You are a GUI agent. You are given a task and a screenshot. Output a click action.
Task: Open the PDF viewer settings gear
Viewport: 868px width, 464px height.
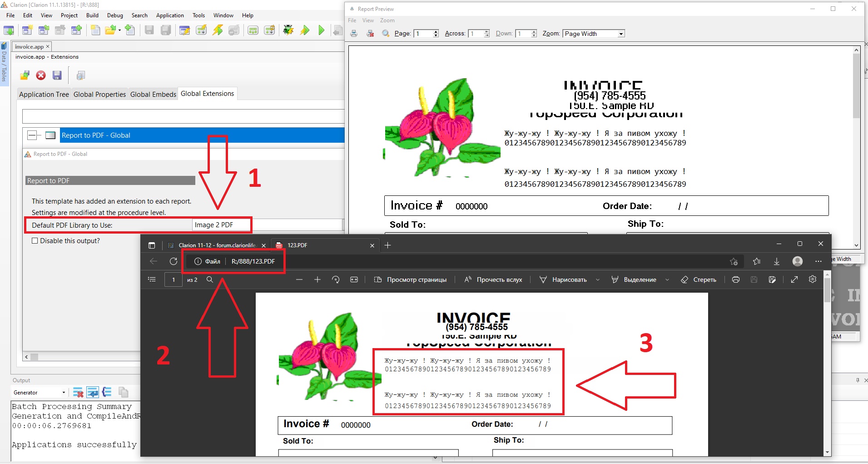pyautogui.click(x=813, y=279)
